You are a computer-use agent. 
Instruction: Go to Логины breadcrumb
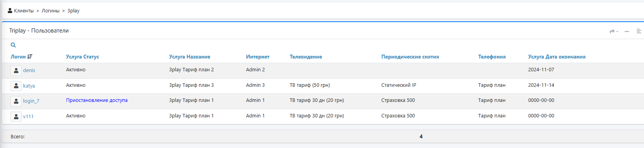(50, 11)
